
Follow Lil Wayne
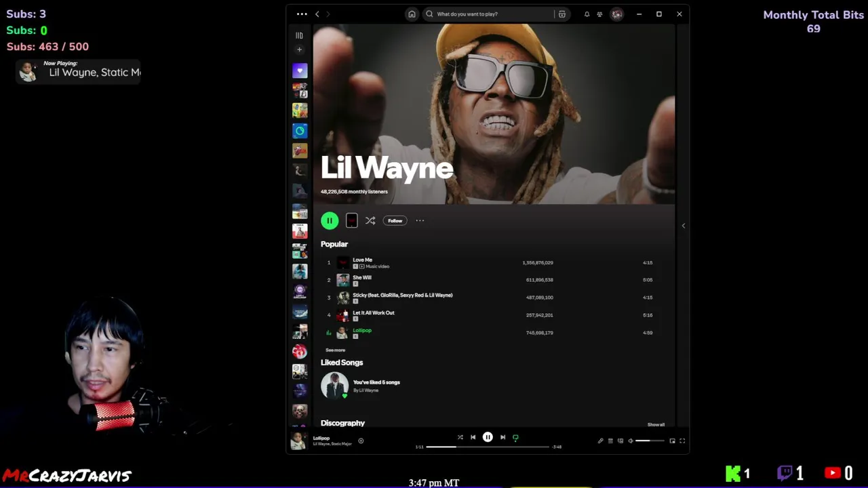coord(395,220)
